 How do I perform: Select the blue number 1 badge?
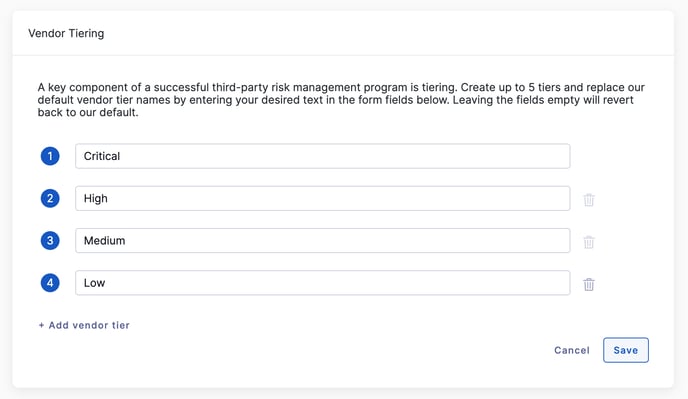pyautogui.click(x=50, y=156)
